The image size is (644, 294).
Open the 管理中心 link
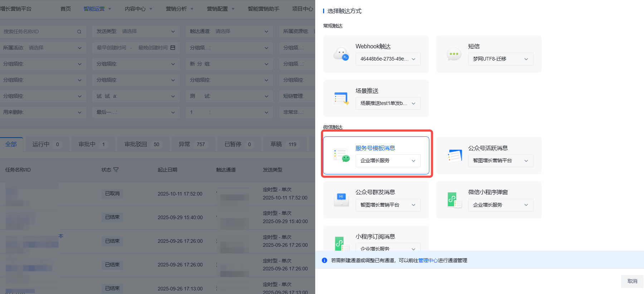tap(428, 261)
